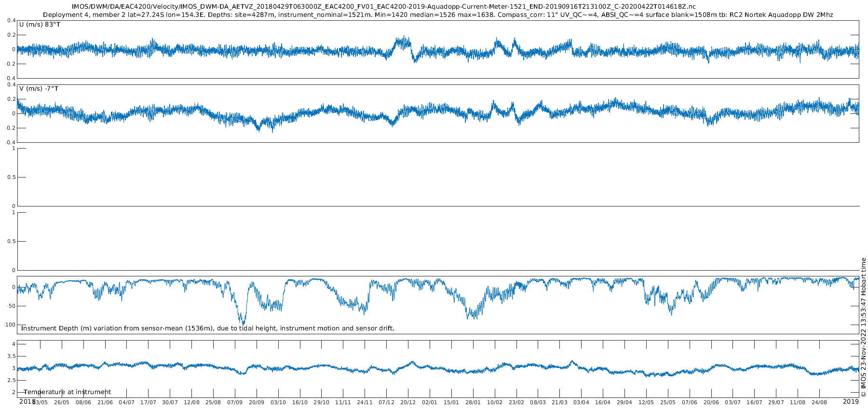
Task: Select the '11/08' date tick label
Action: point(798,402)
